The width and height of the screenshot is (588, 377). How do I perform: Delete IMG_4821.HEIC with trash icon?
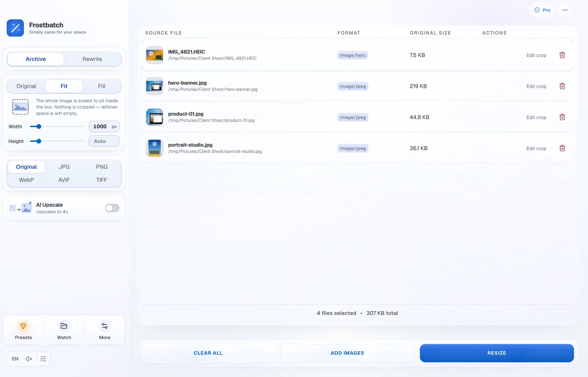point(562,55)
